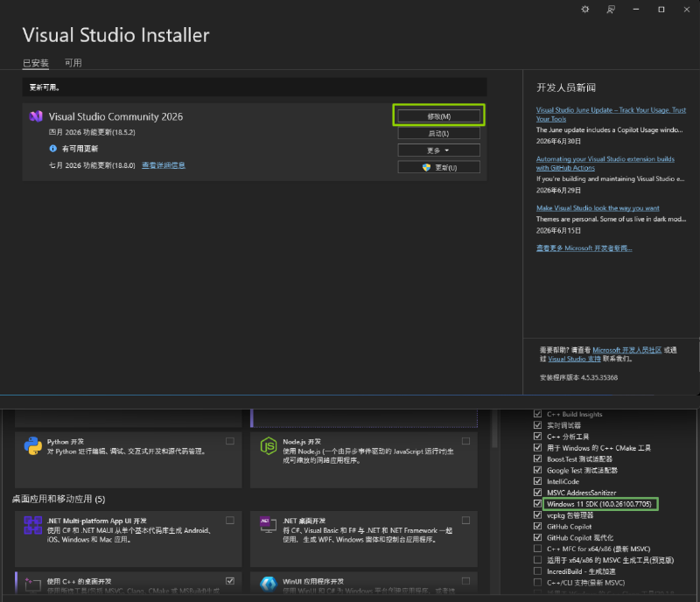700x602 pixels.
Task: Uncheck the IntelliCode component
Action: point(537,481)
